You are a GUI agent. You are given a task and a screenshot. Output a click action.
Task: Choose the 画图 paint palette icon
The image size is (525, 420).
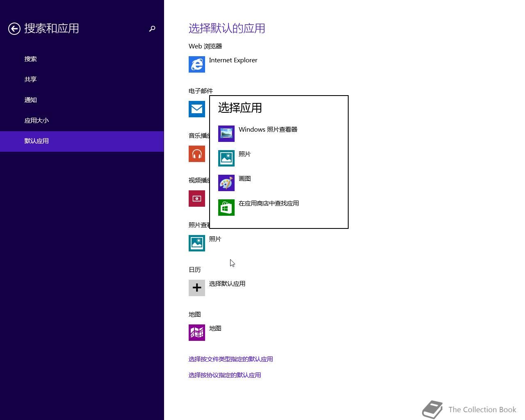coord(226,183)
